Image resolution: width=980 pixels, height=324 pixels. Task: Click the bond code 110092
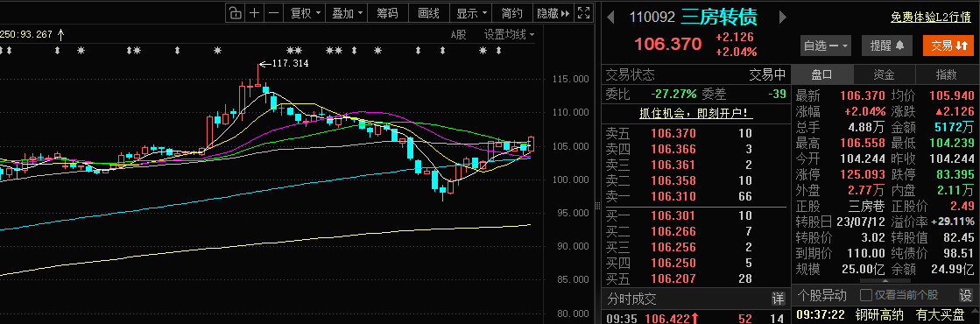coord(652,17)
